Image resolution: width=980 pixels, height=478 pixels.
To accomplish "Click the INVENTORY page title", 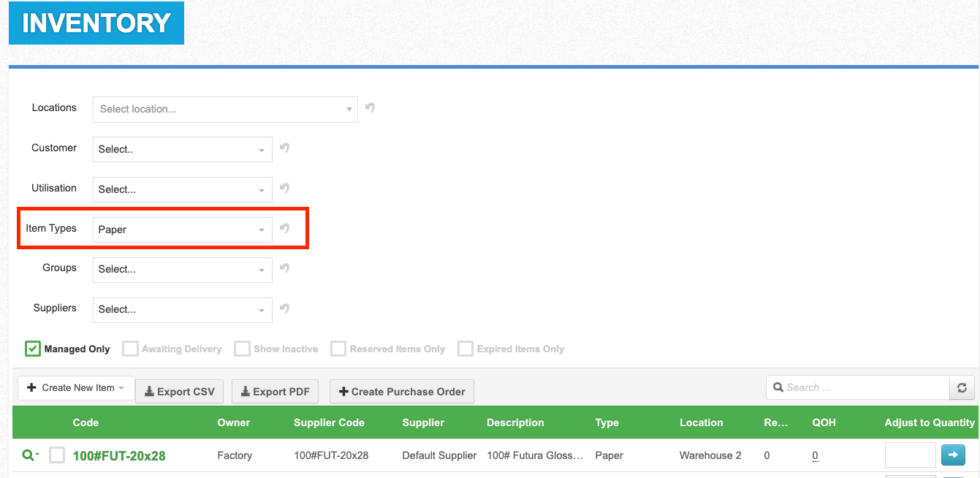I will pyautogui.click(x=96, y=23).
